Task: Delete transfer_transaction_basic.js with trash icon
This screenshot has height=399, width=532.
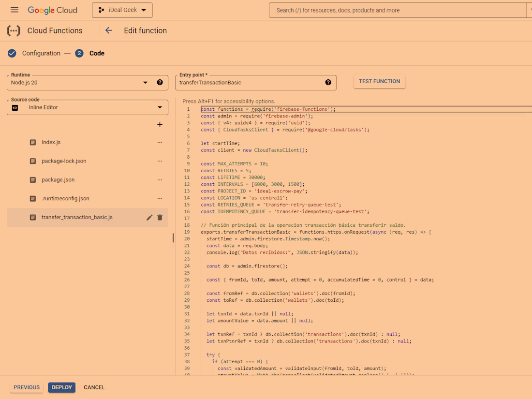Action: (160, 218)
